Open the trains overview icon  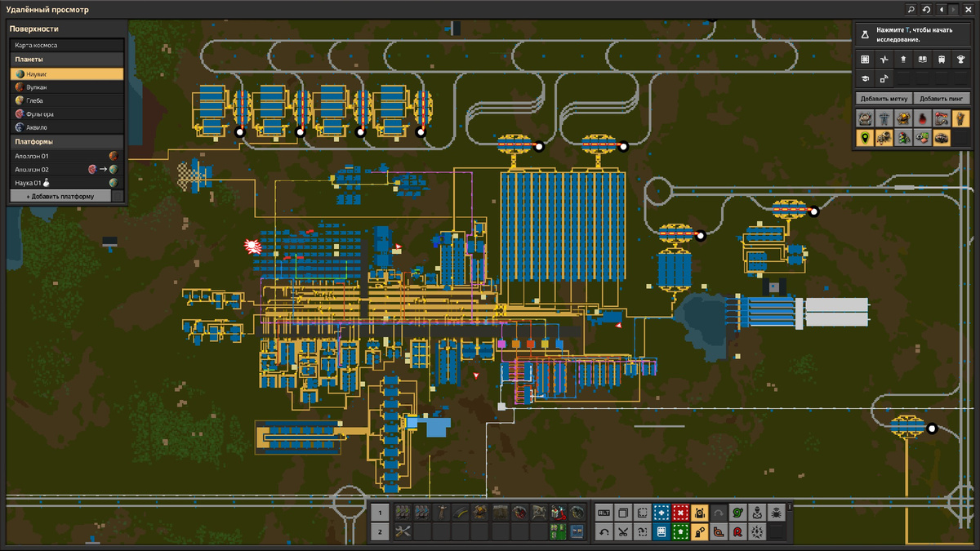click(x=942, y=60)
